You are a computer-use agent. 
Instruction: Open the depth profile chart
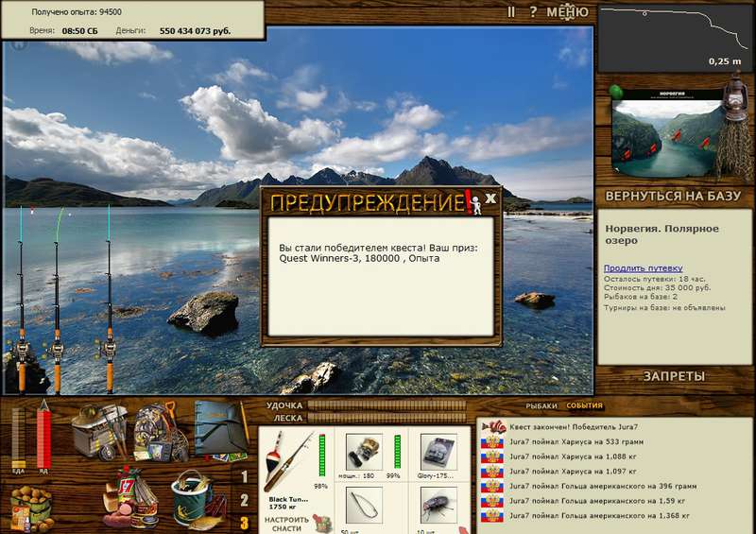674,39
